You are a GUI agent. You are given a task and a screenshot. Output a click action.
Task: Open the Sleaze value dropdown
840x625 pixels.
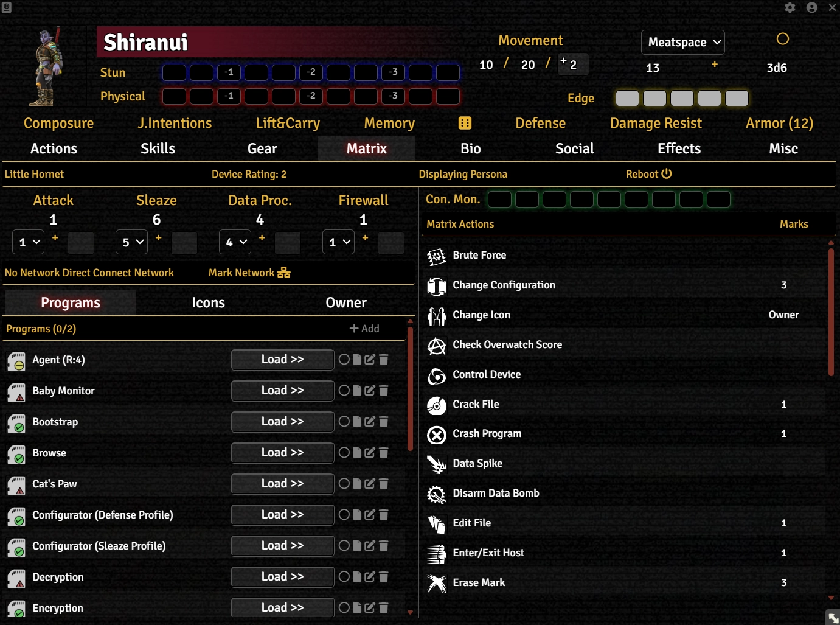point(131,242)
